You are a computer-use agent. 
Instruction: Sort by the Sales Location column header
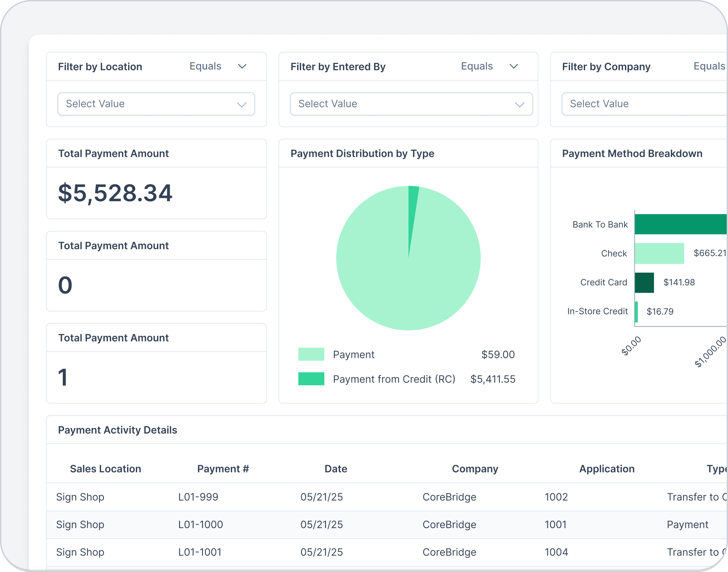click(x=106, y=469)
